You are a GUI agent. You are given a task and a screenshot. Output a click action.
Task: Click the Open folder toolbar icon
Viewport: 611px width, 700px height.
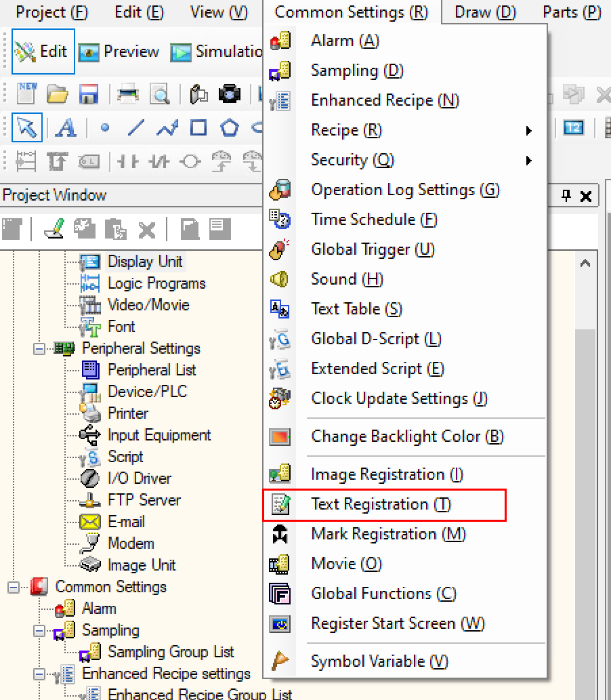(x=58, y=94)
